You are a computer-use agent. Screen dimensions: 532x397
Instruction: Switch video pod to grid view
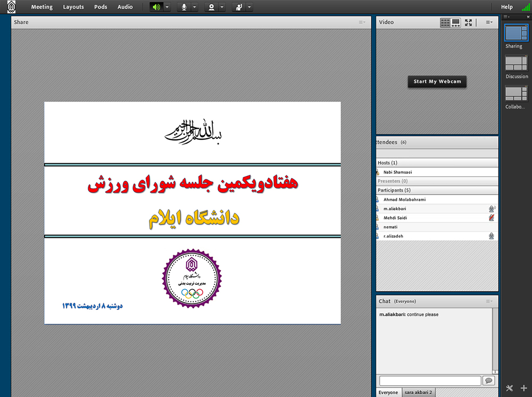445,22
